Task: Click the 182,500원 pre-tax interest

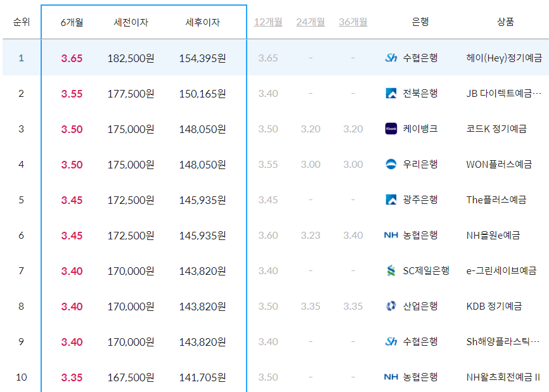Action: pos(131,58)
